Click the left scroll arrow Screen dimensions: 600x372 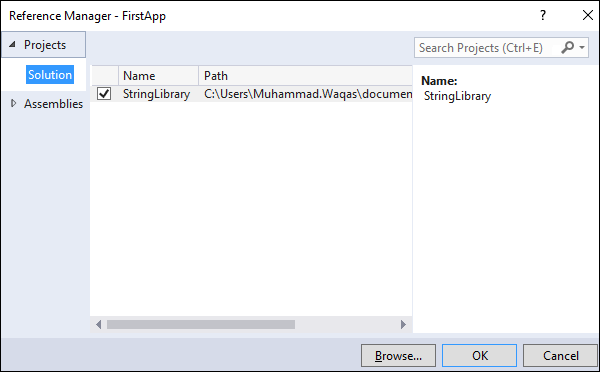pos(98,325)
